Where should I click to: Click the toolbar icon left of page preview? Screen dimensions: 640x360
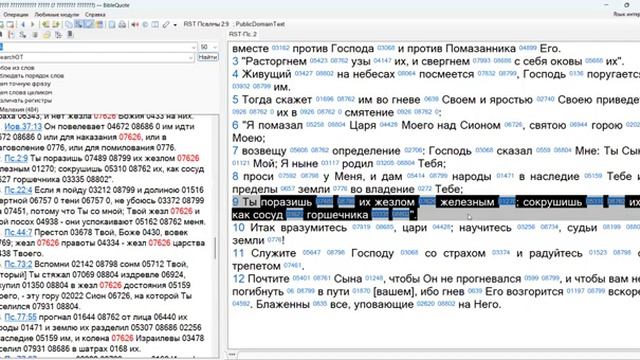tap(99, 24)
